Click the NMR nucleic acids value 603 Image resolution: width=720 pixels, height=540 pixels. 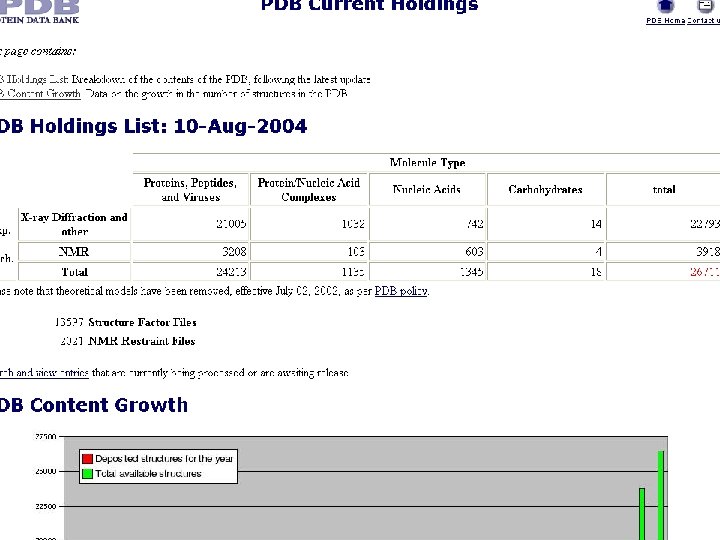click(x=474, y=252)
